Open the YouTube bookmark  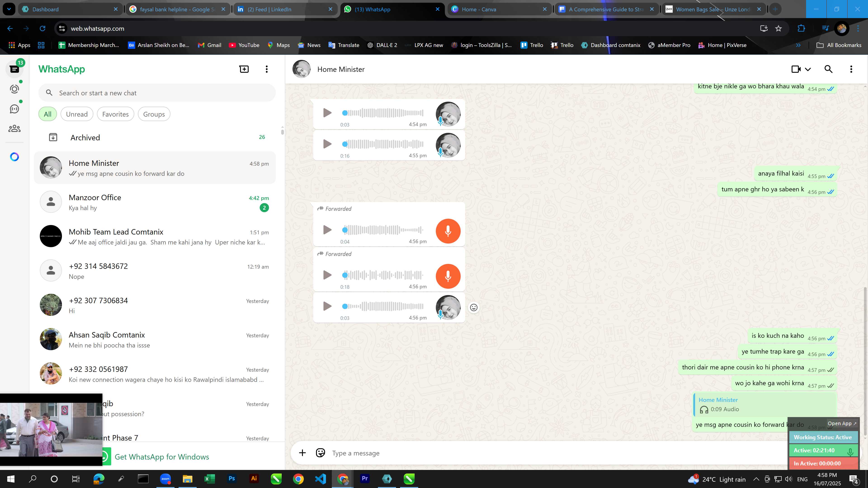click(244, 45)
